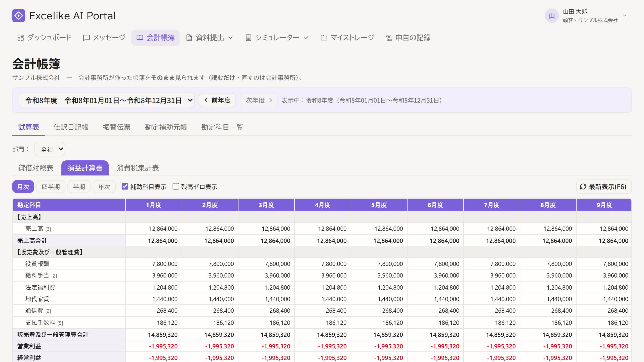Open the 部門 全社 dropdown
The width and height of the screenshot is (644, 362).
point(50,149)
